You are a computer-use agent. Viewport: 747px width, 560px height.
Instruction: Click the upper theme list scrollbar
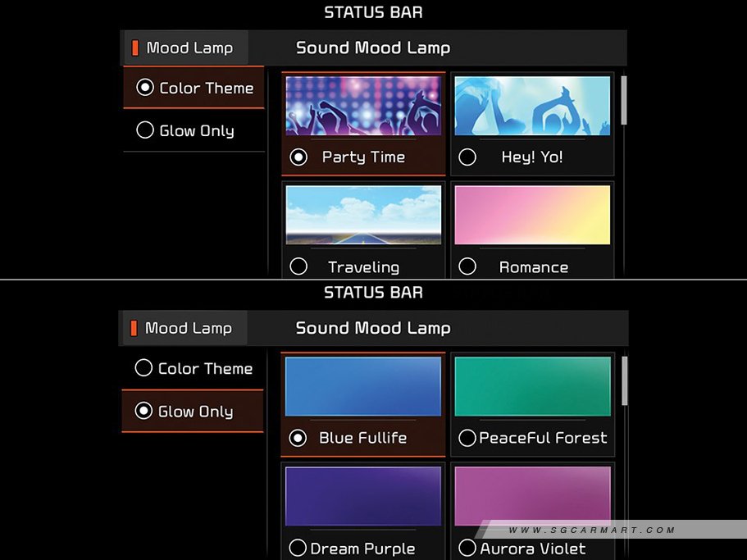[x=624, y=100]
